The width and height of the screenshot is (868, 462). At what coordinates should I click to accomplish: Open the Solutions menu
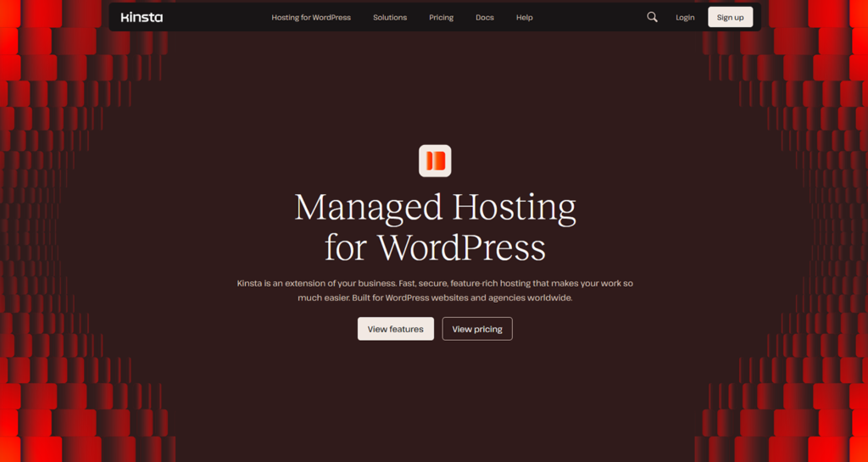point(390,18)
